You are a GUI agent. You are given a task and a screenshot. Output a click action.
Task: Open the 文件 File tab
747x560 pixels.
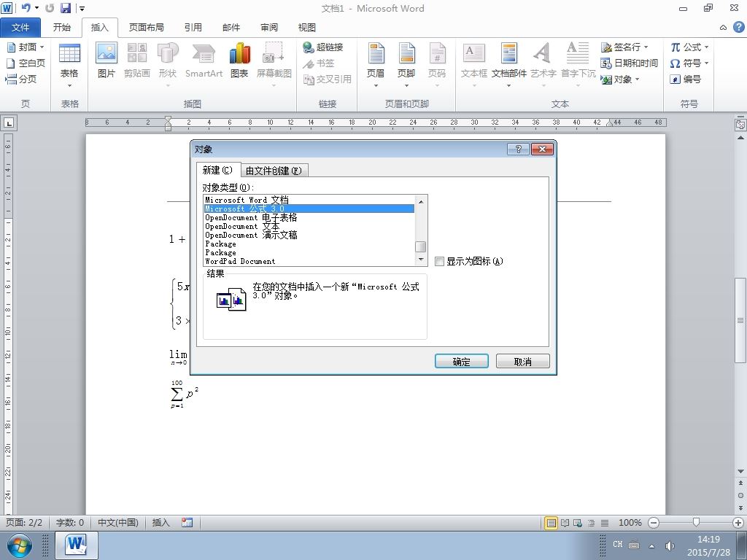coord(20,27)
